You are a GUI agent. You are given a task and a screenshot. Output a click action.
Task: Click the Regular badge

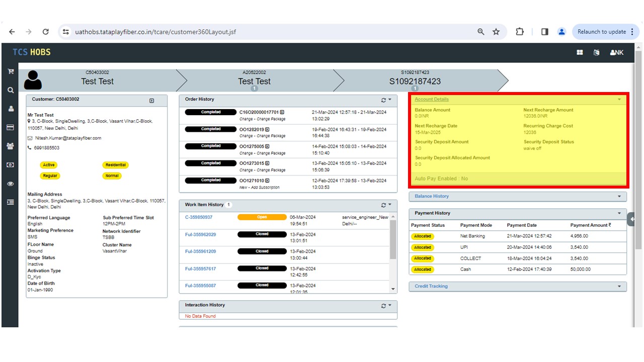pyautogui.click(x=50, y=176)
